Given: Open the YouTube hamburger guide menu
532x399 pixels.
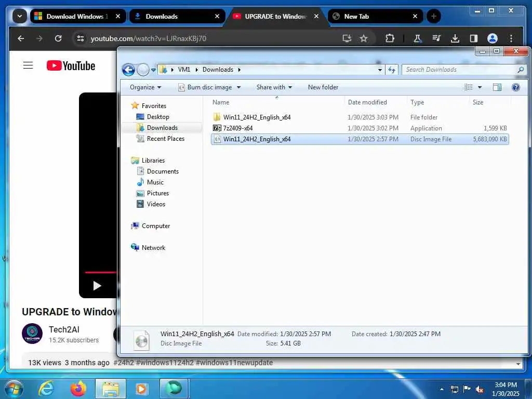Looking at the screenshot, I should (x=28, y=65).
